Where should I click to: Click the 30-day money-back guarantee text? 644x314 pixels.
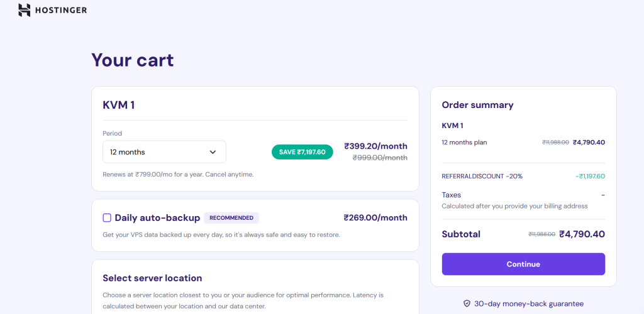click(x=529, y=304)
